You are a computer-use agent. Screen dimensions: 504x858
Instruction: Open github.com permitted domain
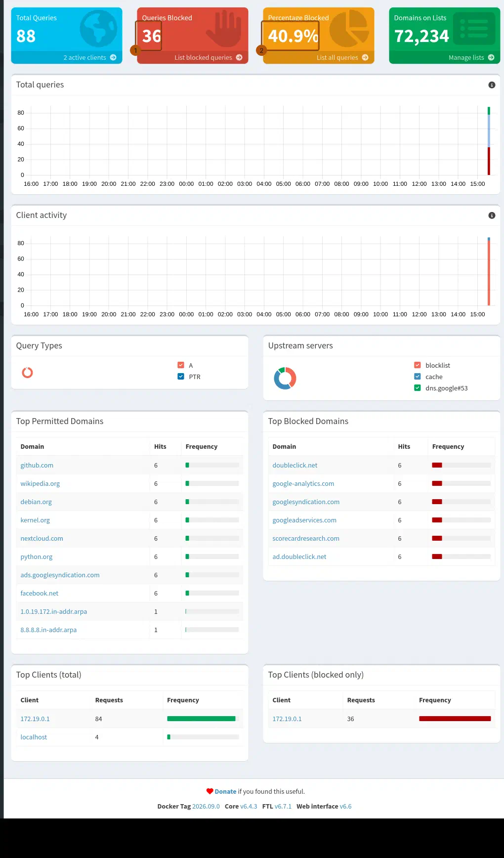tap(37, 465)
